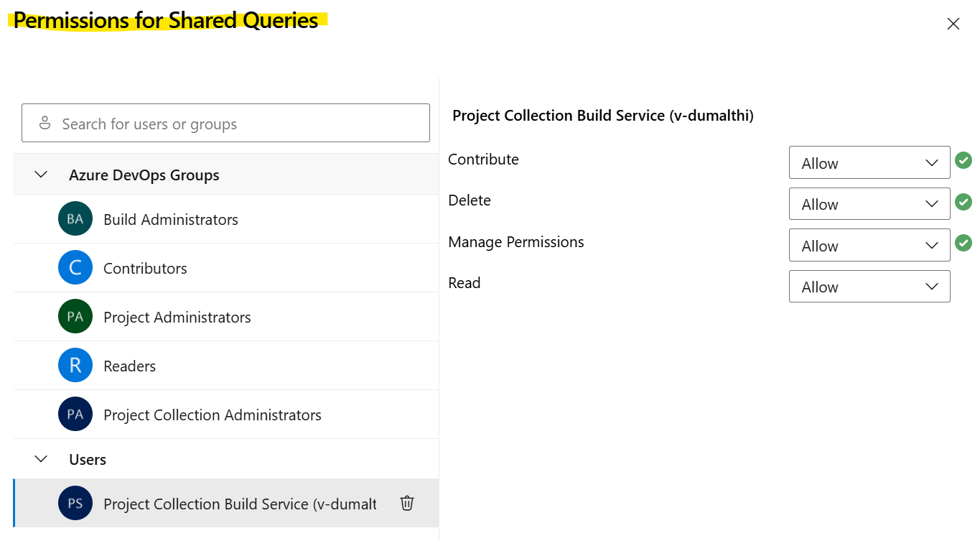Click the R avatar for Readers
This screenshot has width=980, height=541.
coord(75,366)
